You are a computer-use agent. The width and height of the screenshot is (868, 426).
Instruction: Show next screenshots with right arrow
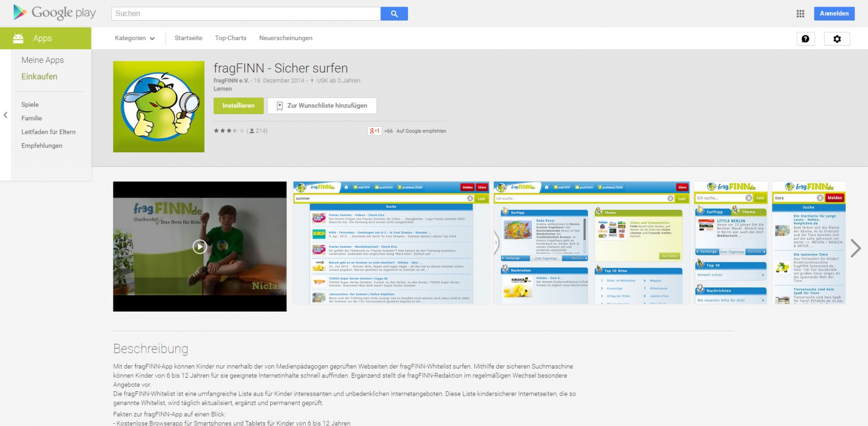(x=856, y=248)
